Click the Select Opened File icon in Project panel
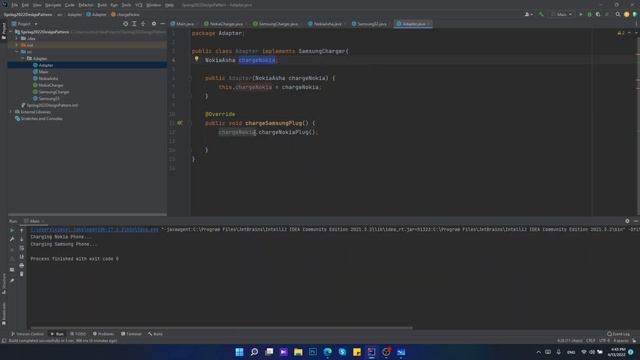Viewport: 640px width, 360px height. point(125,24)
